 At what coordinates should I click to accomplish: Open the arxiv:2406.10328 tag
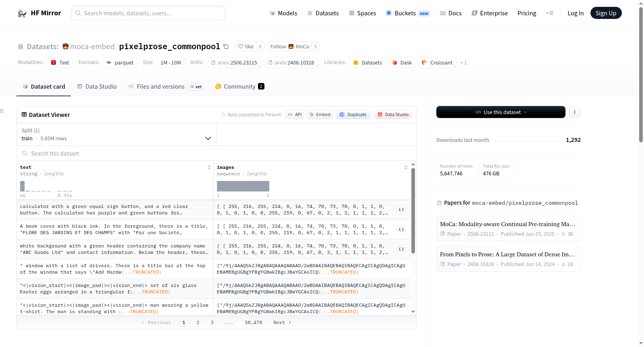pos(291,62)
